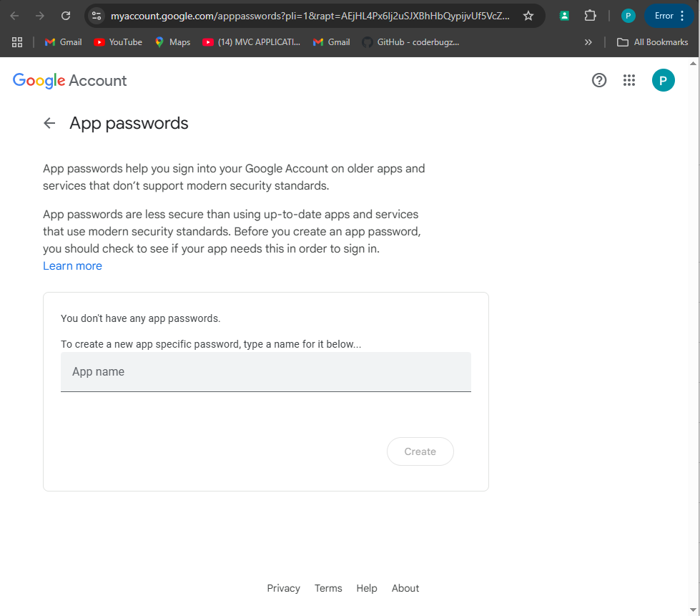Viewport: 700px width, 616px height.
Task: Focus the App name input field
Action: pyautogui.click(x=265, y=372)
